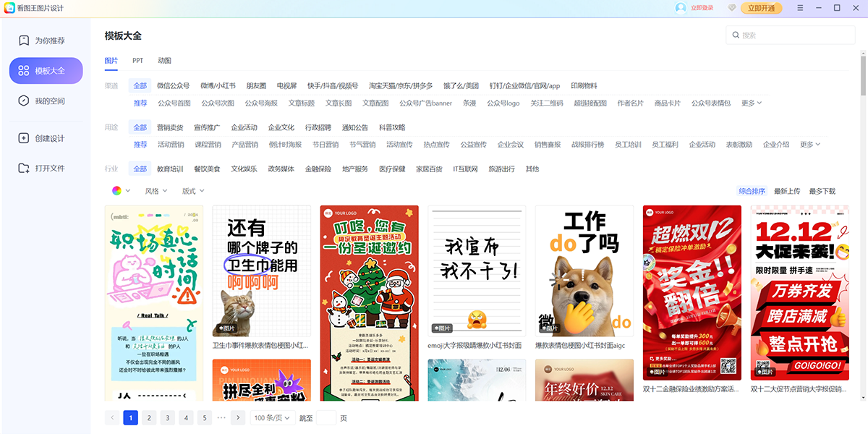Open the hamburger menu in the title bar
The height and width of the screenshot is (434, 868).
(x=799, y=8)
